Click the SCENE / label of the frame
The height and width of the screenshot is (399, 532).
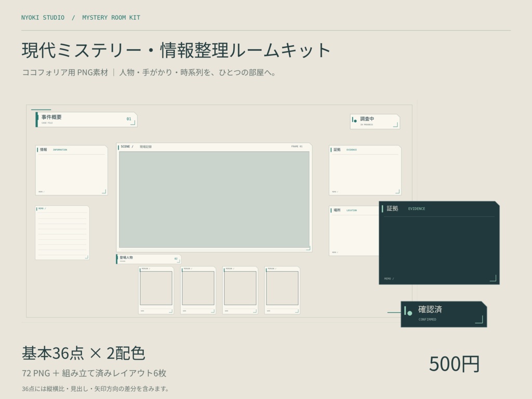coord(127,147)
